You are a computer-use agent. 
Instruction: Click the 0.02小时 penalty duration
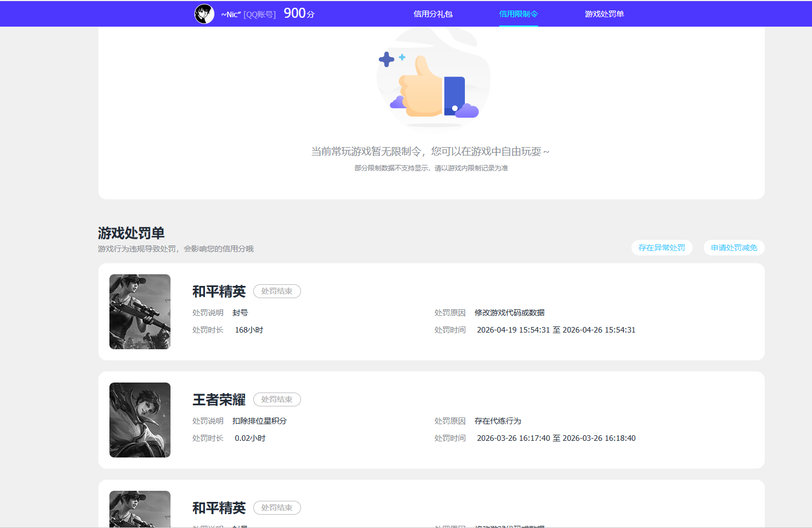pos(250,438)
